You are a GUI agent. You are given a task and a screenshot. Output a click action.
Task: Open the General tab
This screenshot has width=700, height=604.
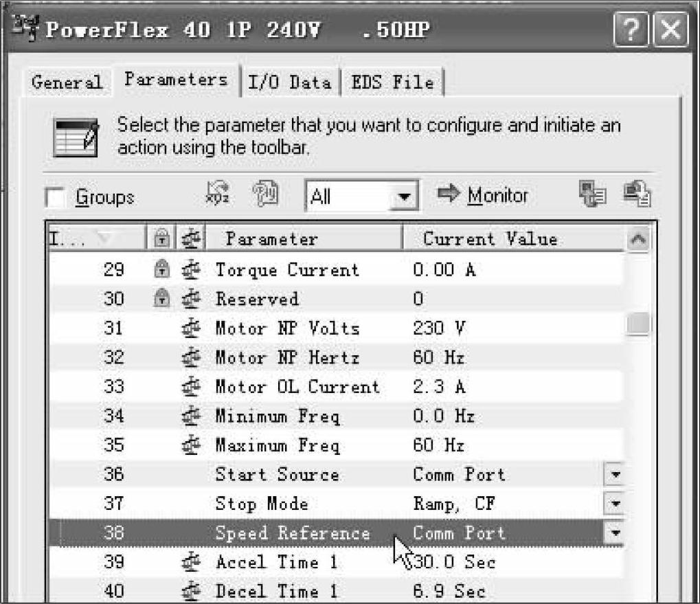pos(67,82)
